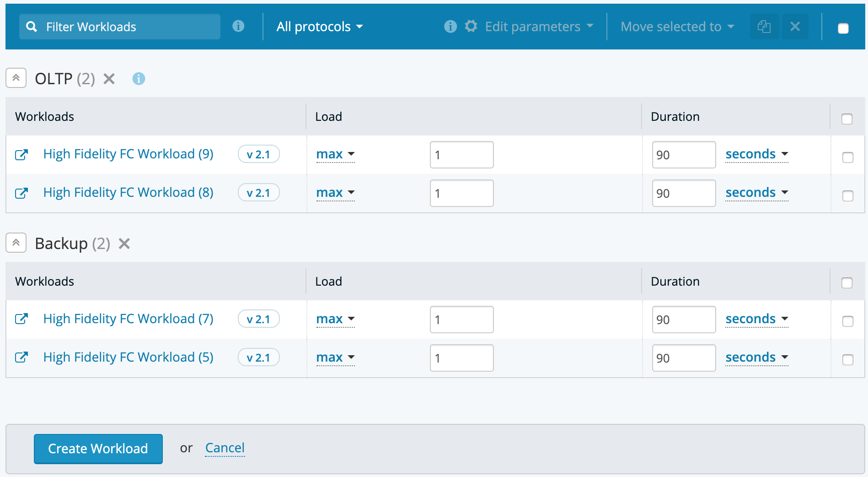Image resolution: width=868 pixels, height=477 pixels.
Task: Show info for the OLTP group
Action: [139, 79]
